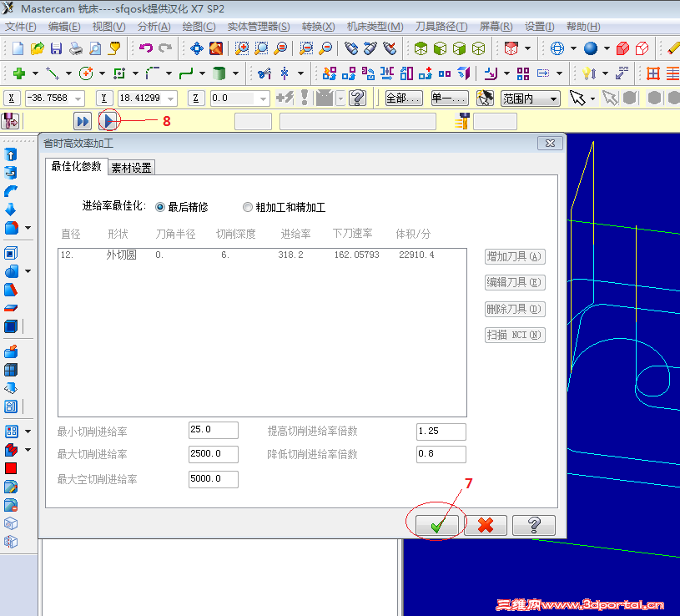Click the Pan view icon

pos(196,48)
